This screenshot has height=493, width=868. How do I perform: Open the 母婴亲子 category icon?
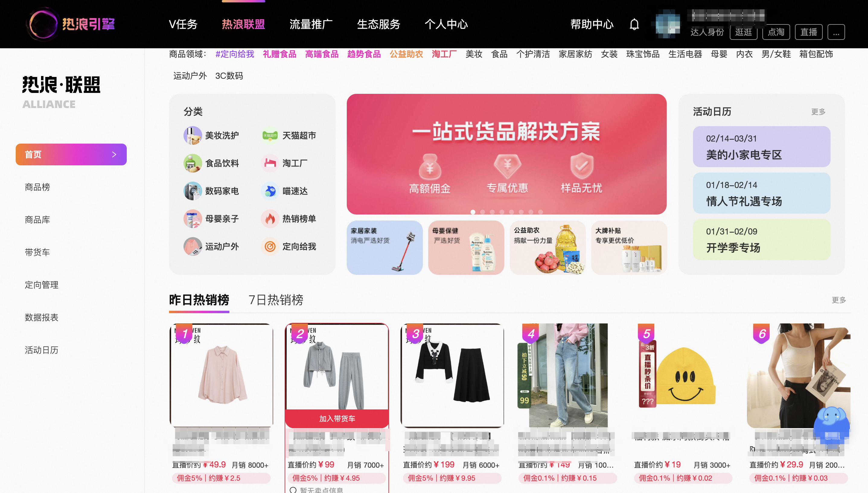pos(192,219)
